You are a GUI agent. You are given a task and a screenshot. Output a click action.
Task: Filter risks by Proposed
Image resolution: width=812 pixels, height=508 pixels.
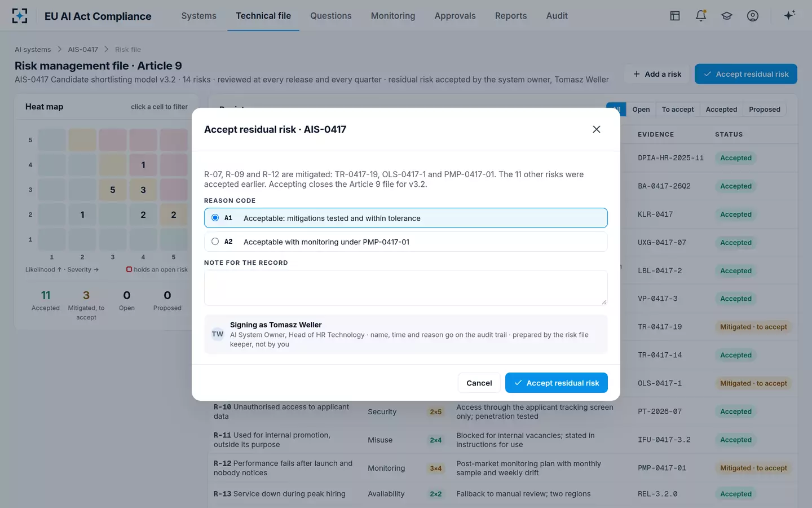coord(765,110)
